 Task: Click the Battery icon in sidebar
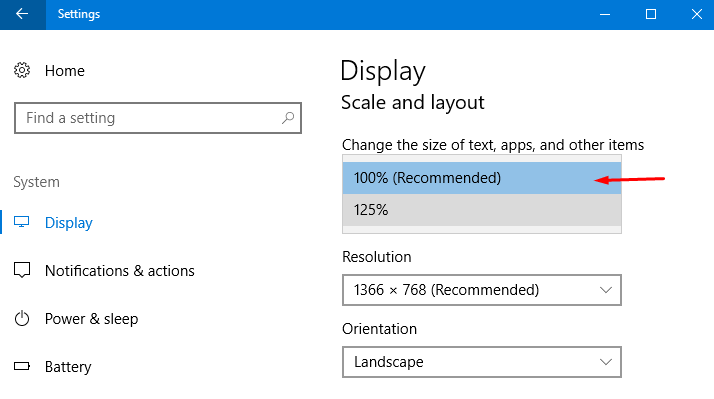[22, 366]
